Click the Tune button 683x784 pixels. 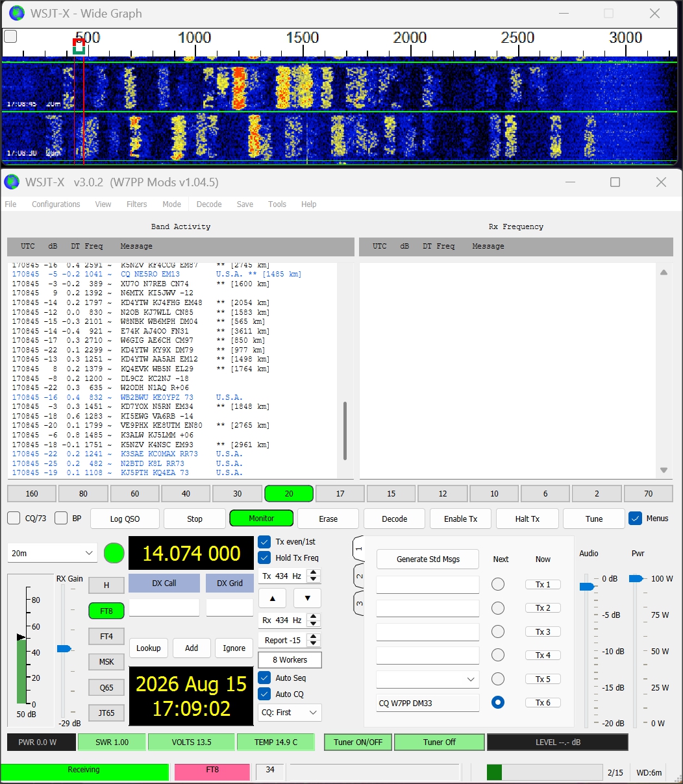pyautogui.click(x=594, y=519)
